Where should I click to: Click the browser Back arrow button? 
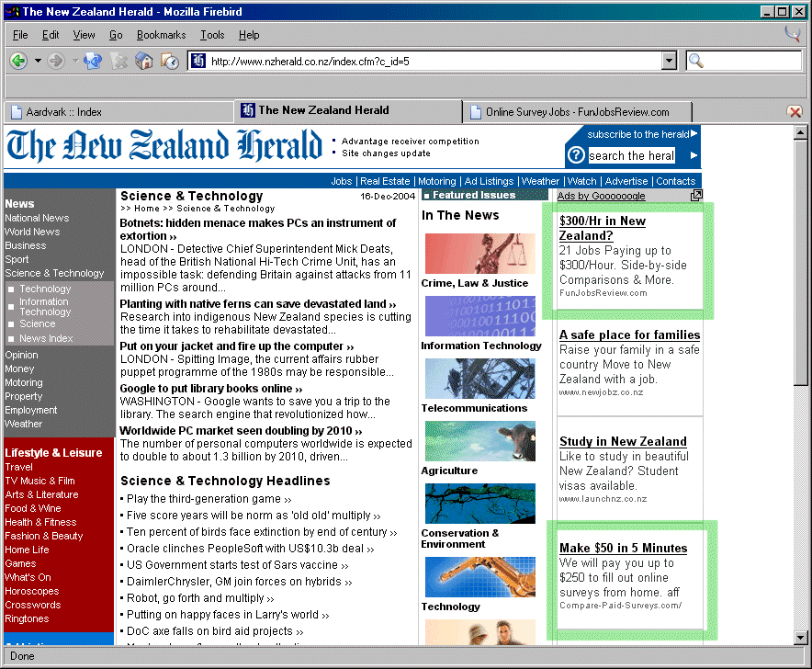point(17,61)
